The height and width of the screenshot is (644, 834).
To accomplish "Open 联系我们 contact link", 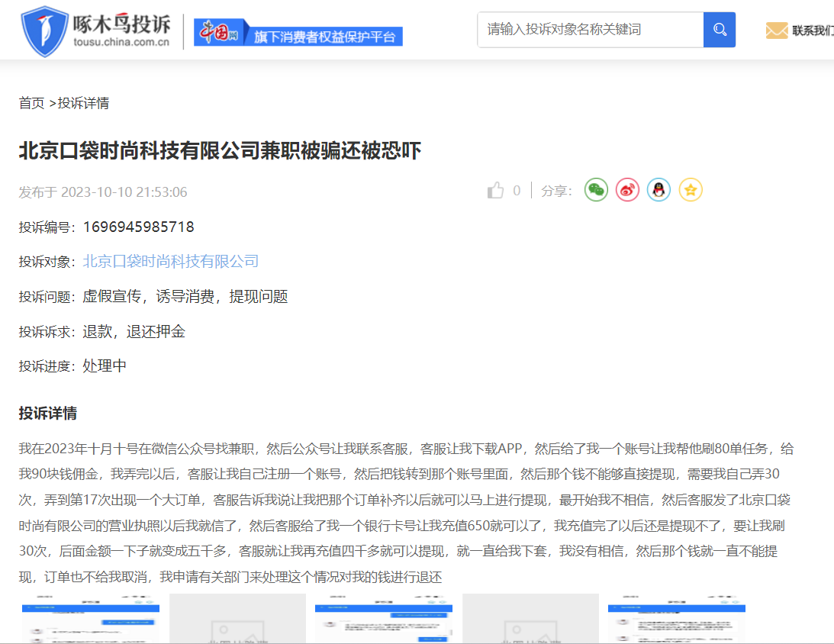I will (812, 31).
